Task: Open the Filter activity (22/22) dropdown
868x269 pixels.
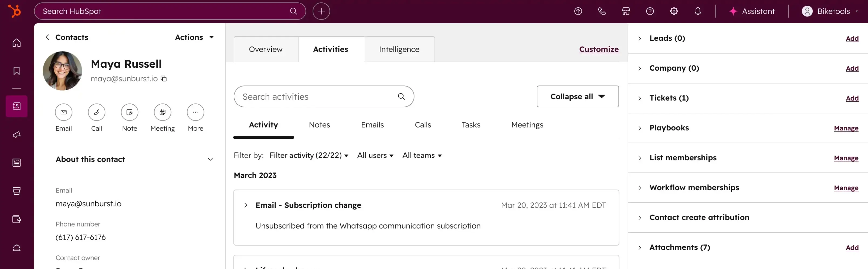Action: 309,155
